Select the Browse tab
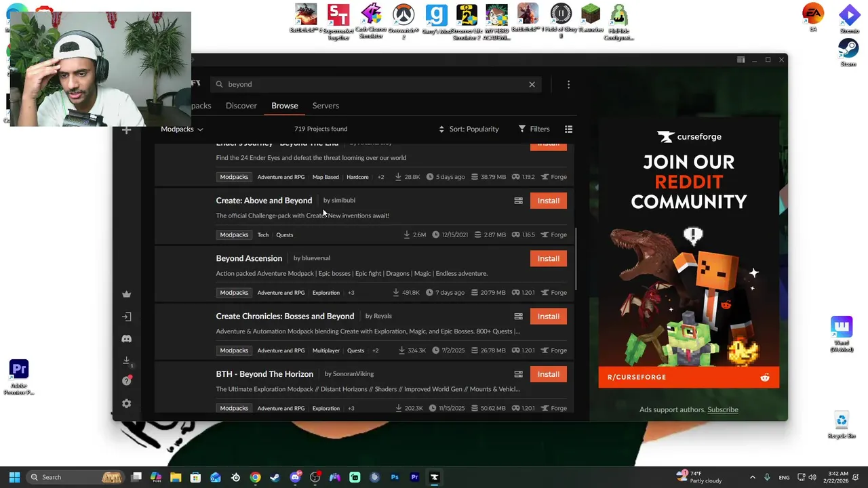Screen dimensions: 868x488 tap(285, 106)
